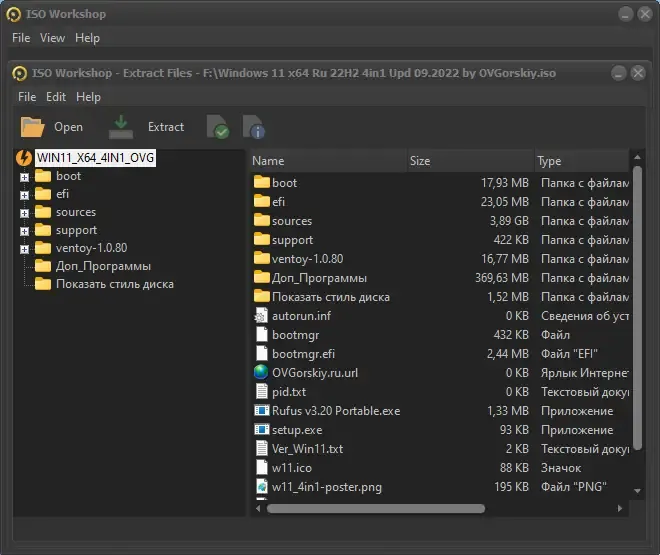Click the Open button label
Viewport: 660px width, 555px height.
[x=69, y=127]
